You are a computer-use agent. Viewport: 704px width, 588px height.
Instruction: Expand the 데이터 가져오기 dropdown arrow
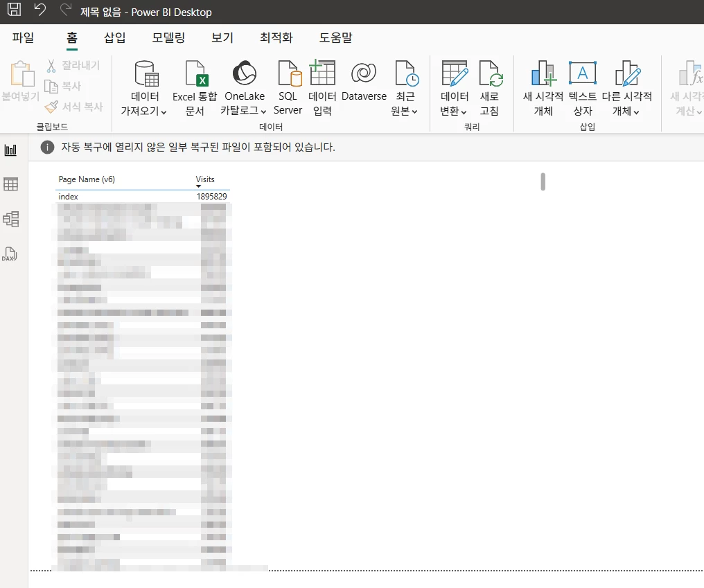click(164, 112)
